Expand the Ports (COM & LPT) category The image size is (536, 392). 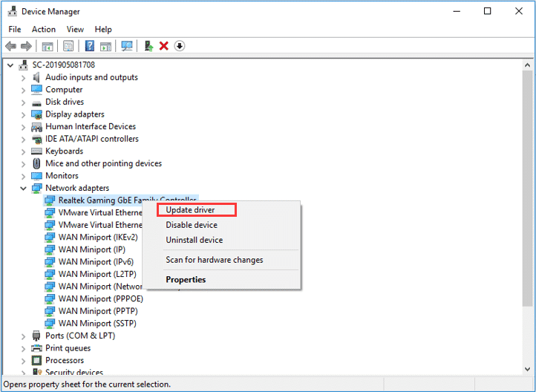coord(23,336)
